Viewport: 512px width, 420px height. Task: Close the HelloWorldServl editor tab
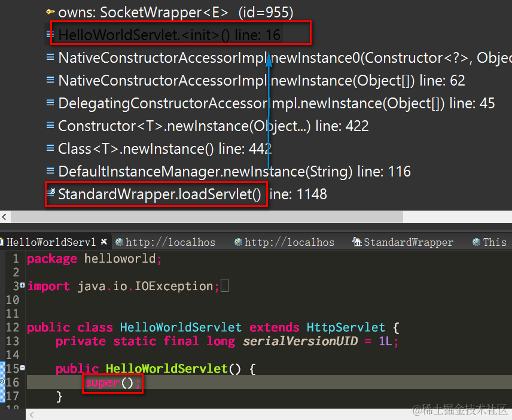pyautogui.click(x=104, y=242)
